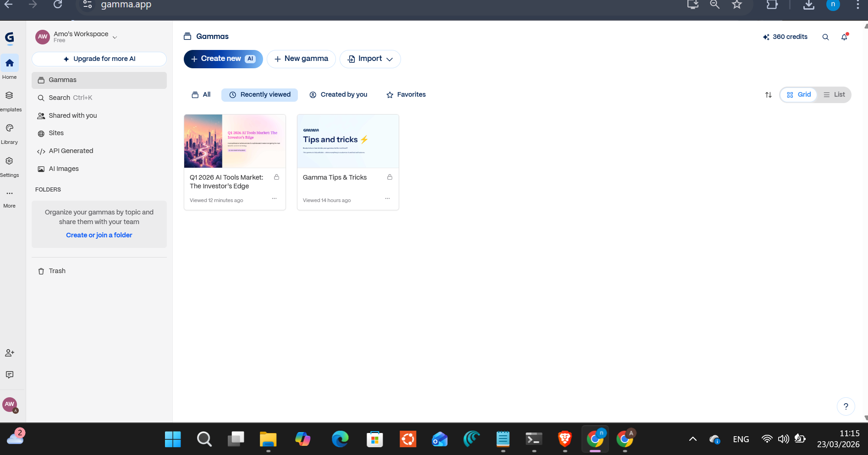Open the browser three-dot menu

857,5
